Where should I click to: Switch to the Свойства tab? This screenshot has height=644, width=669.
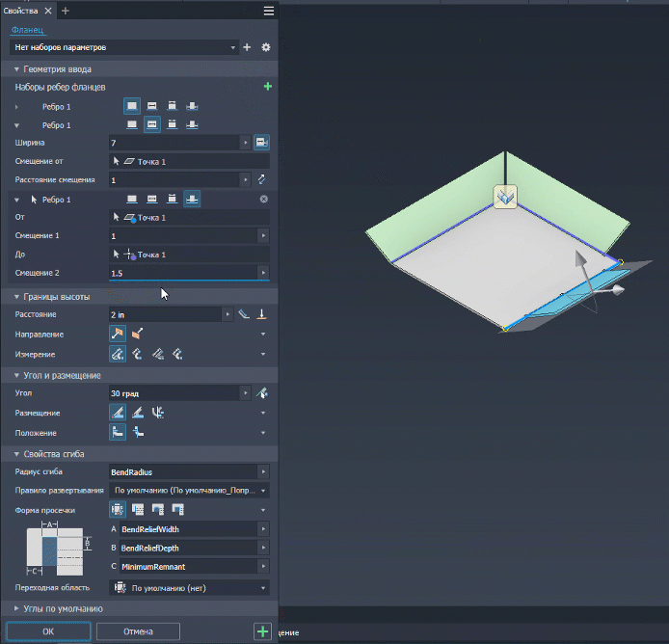pyautogui.click(x=20, y=11)
